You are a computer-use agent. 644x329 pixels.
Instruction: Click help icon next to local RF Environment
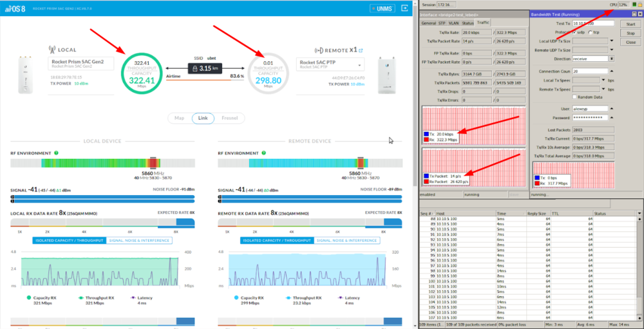[56, 153]
